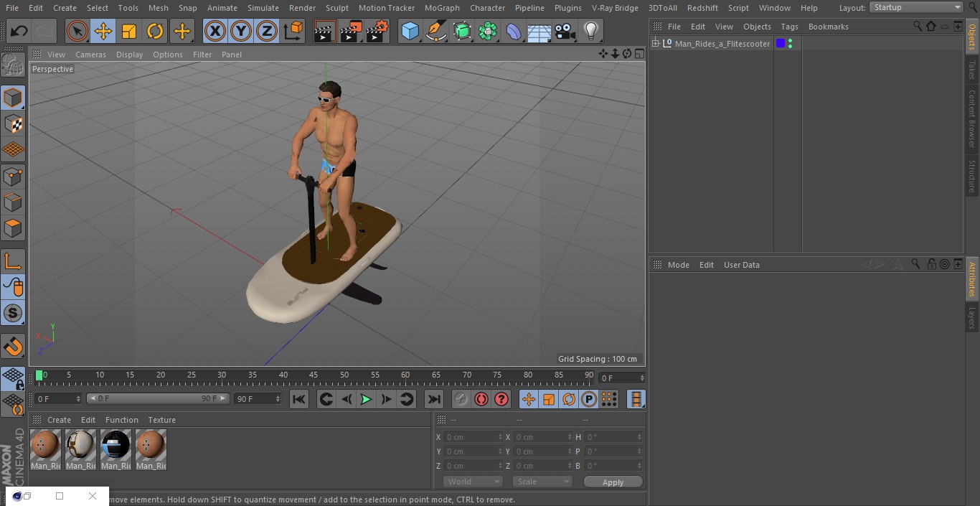This screenshot has width=980, height=506.
Task: Play animation forwards
Action: pos(366,399)
